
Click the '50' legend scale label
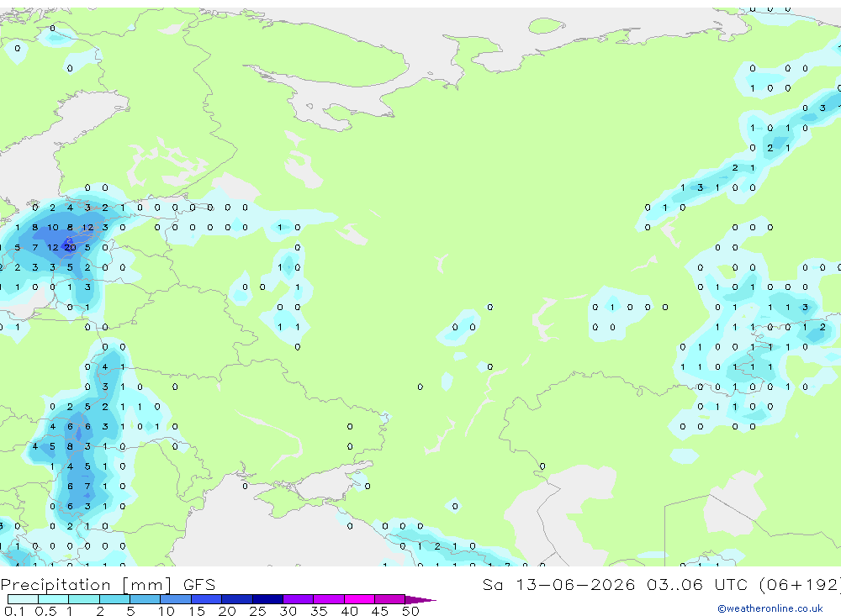[410, 611]
